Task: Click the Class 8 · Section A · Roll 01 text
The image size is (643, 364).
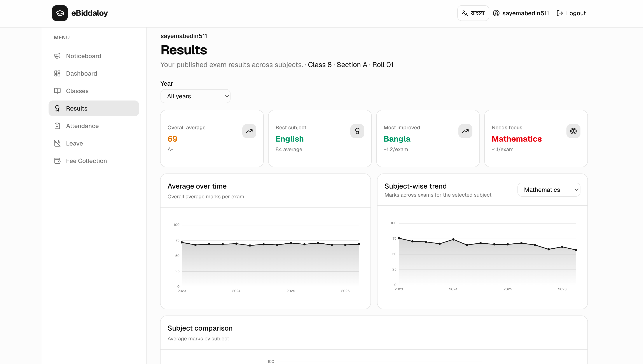Action: pyautogui.click(x=351, y=65)
